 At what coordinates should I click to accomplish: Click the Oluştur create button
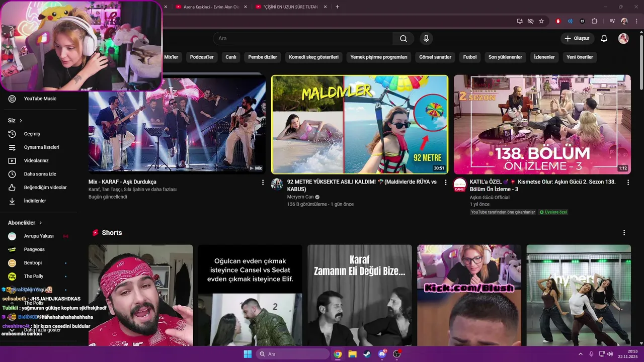[578, 39]
